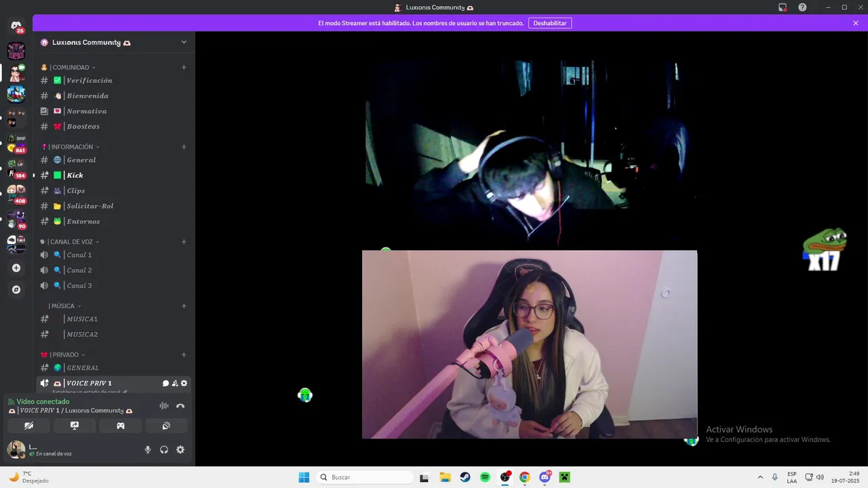This screenshot has height=488, width=868.
Task: Click the Pepe x17 emote overlay
Action: point(824,249)
